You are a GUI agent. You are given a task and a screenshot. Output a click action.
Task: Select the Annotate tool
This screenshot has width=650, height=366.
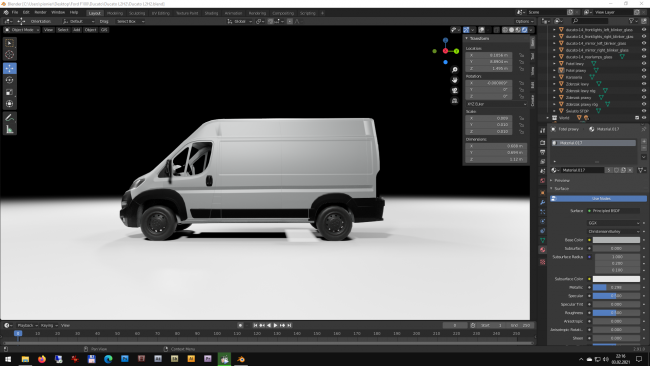pyautogui.click(x=10, y=118)
